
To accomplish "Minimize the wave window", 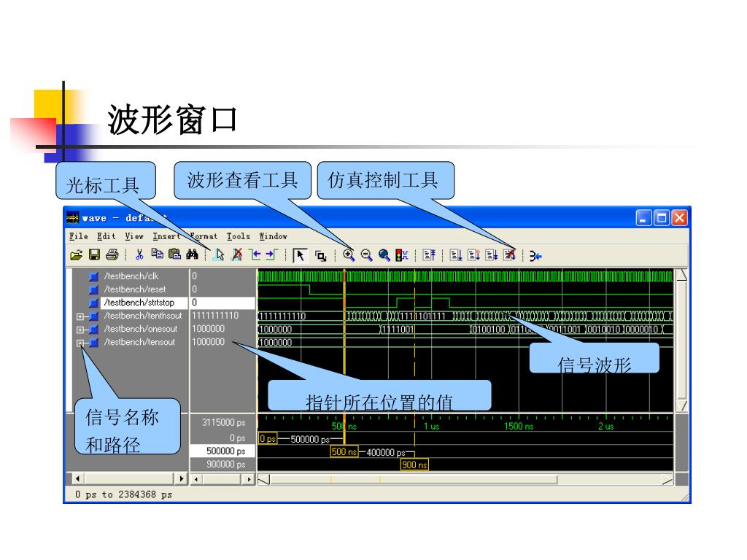I will click(x=643, y=218).
